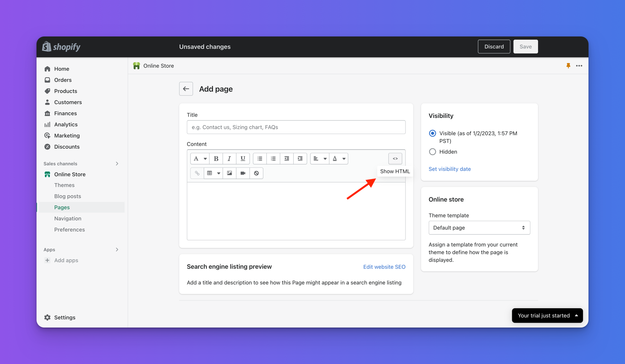Insert a video into content
Screen dimensions: 625x364
tap(243, 173)
